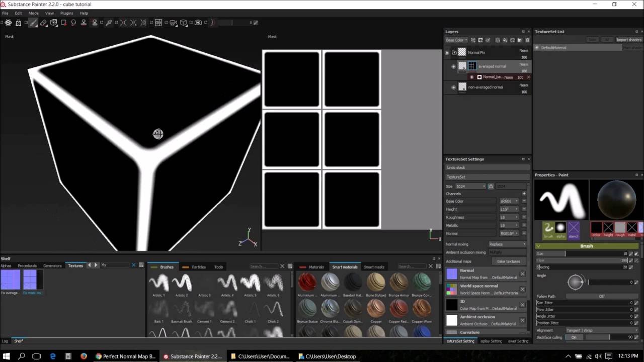Open the Normal mixing Replace dropdown
The height and width of the screenshot is (362, 644).
point(507,244)
